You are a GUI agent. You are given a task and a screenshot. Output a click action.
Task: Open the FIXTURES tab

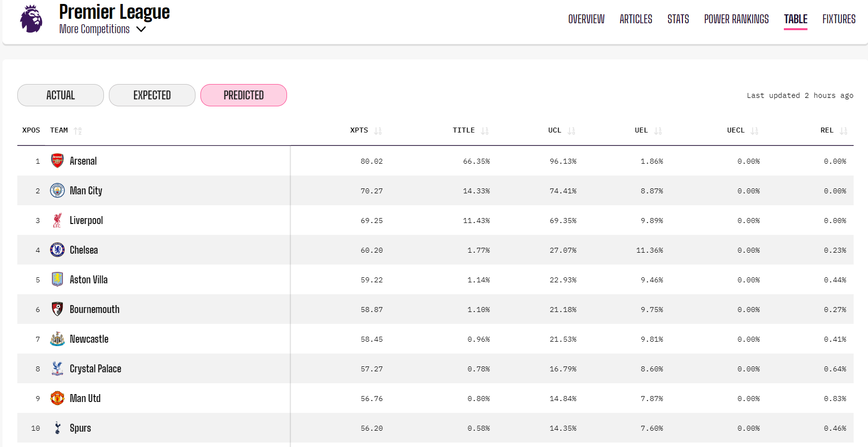pos(839,19)
